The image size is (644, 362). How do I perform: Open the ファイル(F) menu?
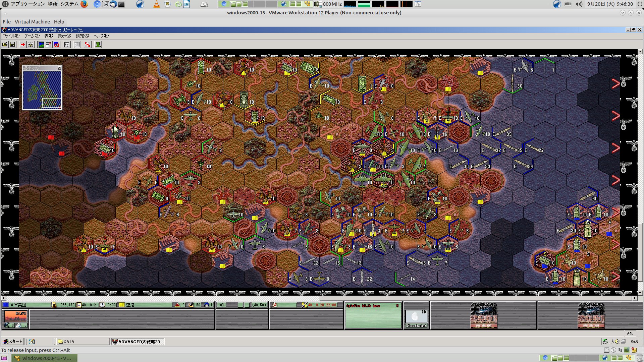tap(11, 36)
